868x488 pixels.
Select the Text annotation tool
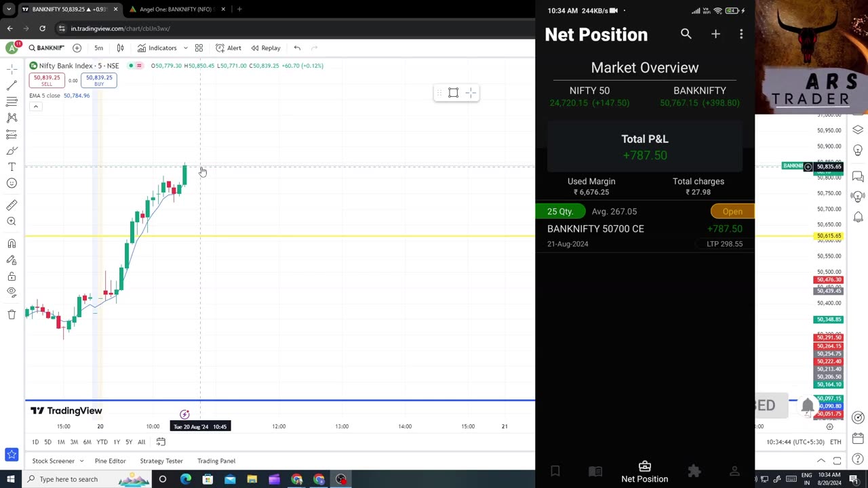pos(12,167)
